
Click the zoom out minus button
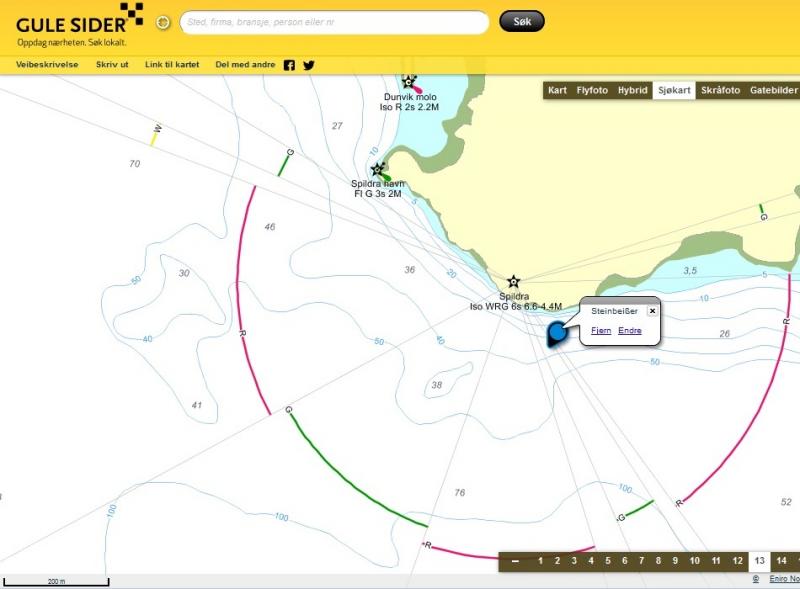click(515, 561)
